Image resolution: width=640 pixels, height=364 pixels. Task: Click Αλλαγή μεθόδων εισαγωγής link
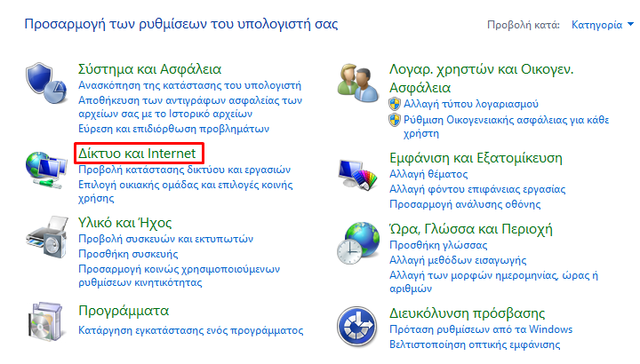(458, 260)
